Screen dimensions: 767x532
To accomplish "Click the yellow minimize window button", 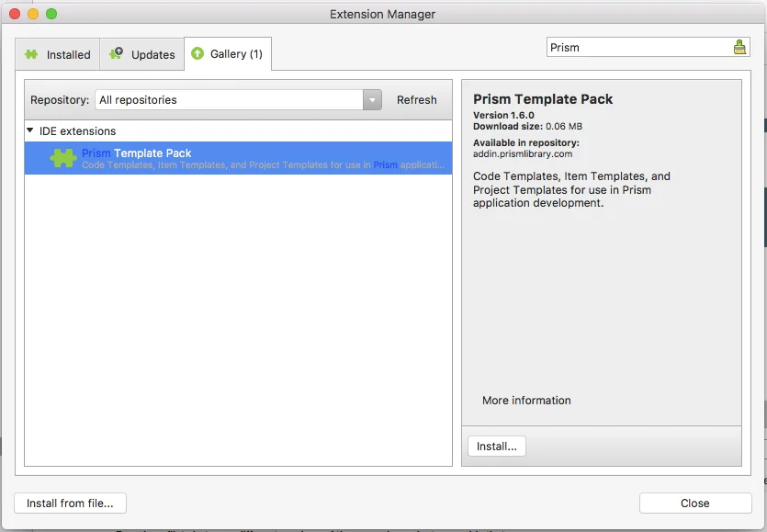I will tap(33, 14).
